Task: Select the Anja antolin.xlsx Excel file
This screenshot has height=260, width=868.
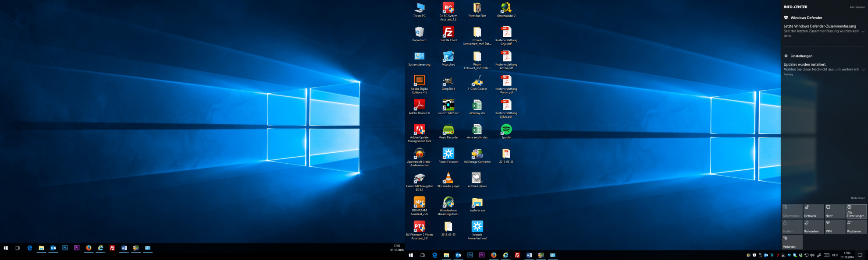Action: click(x=477, y=132)
